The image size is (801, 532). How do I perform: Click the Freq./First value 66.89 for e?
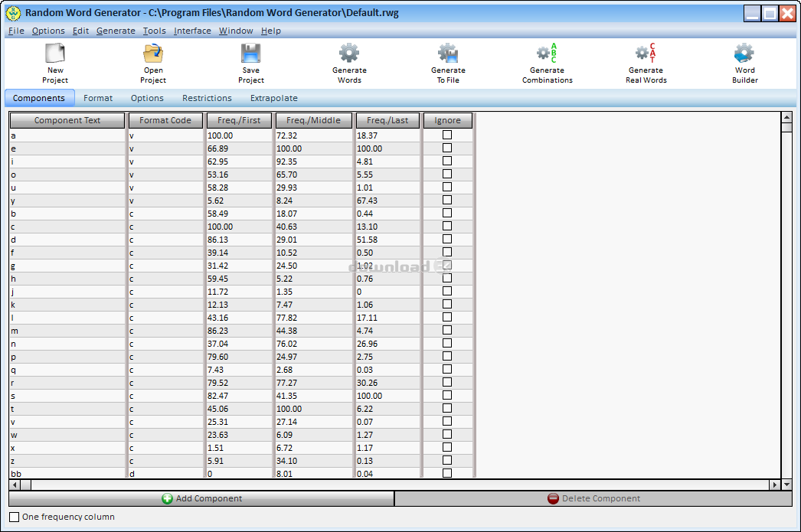[x=239, y=149]
